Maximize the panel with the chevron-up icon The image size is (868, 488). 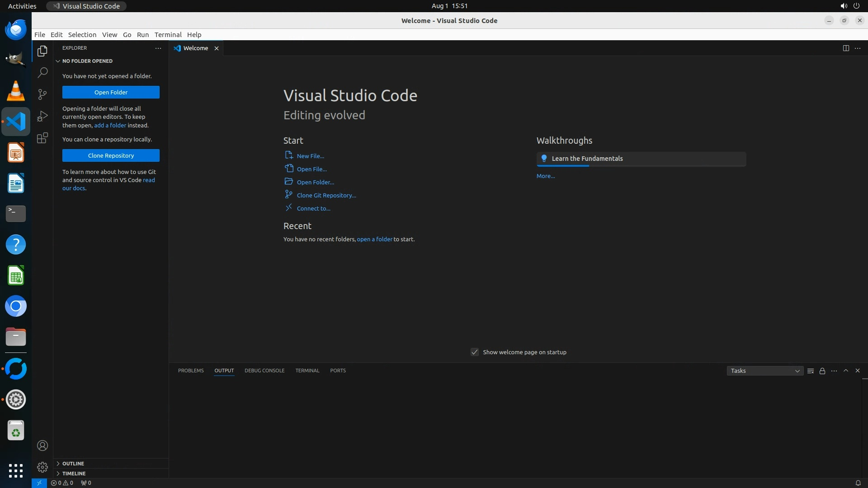(846, 371)
